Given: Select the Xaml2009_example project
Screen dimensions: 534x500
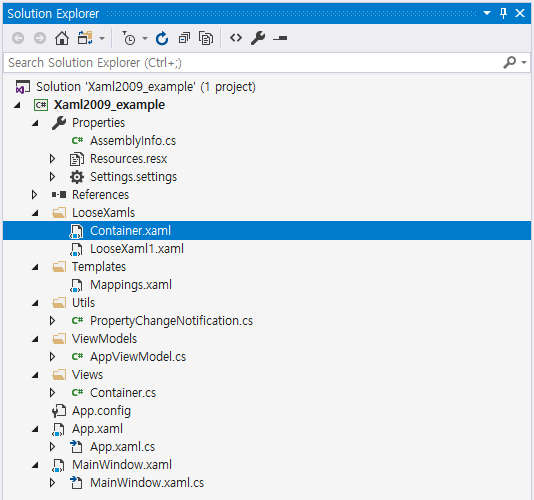Looking at the screenshot, I should coord(109,105).
